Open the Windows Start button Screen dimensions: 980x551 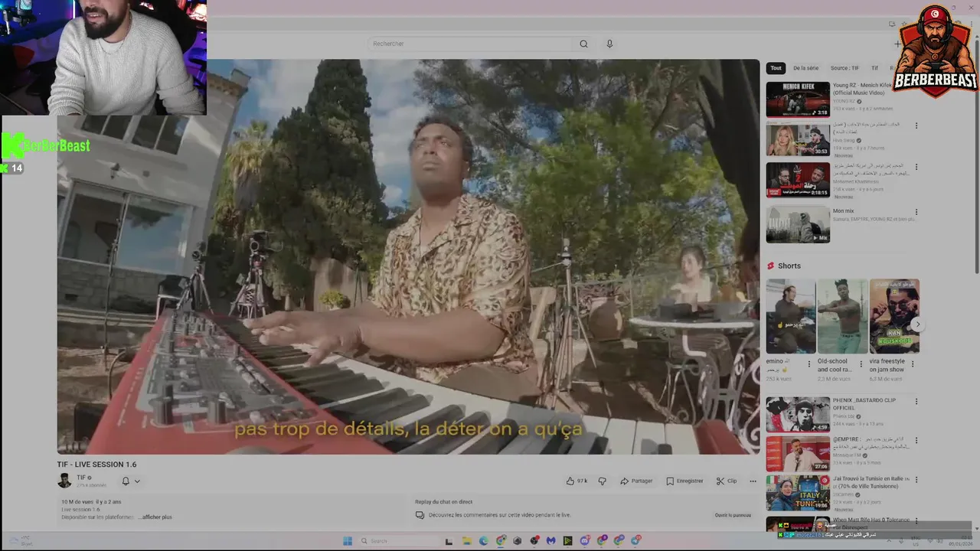click(x=347, y=541)
